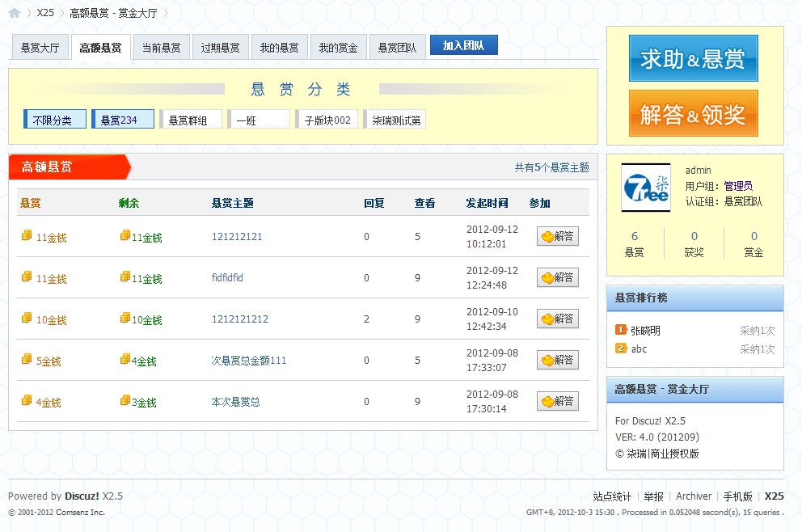Screen dimensions: 802x532
Task: Open the 我的赏金 tab
Action: coord(338,48)
